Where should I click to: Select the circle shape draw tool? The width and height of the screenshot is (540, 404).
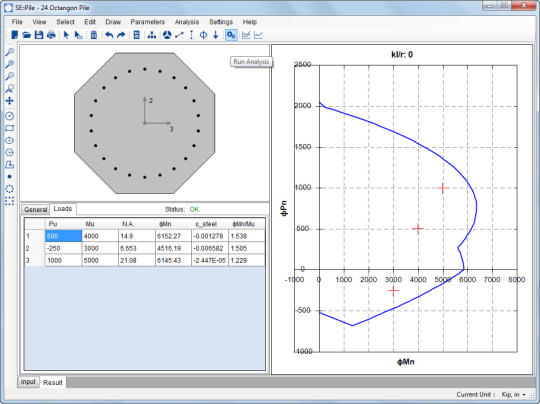click(9, 116)
